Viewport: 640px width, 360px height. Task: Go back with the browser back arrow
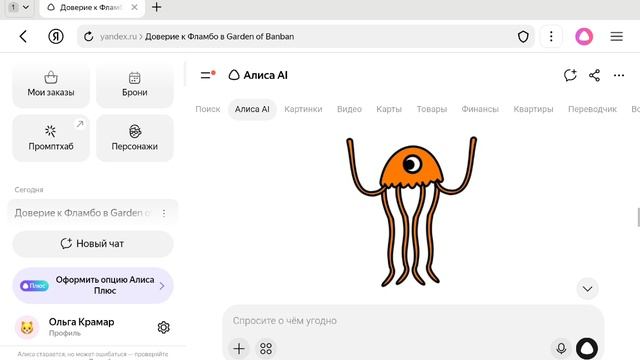tap(23, 36)
